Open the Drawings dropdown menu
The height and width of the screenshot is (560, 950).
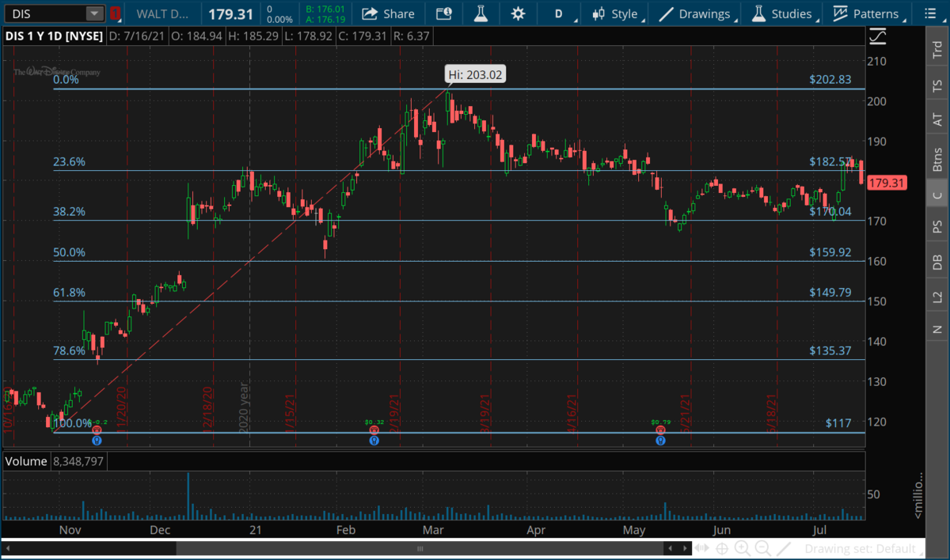(x=698, y=13)
